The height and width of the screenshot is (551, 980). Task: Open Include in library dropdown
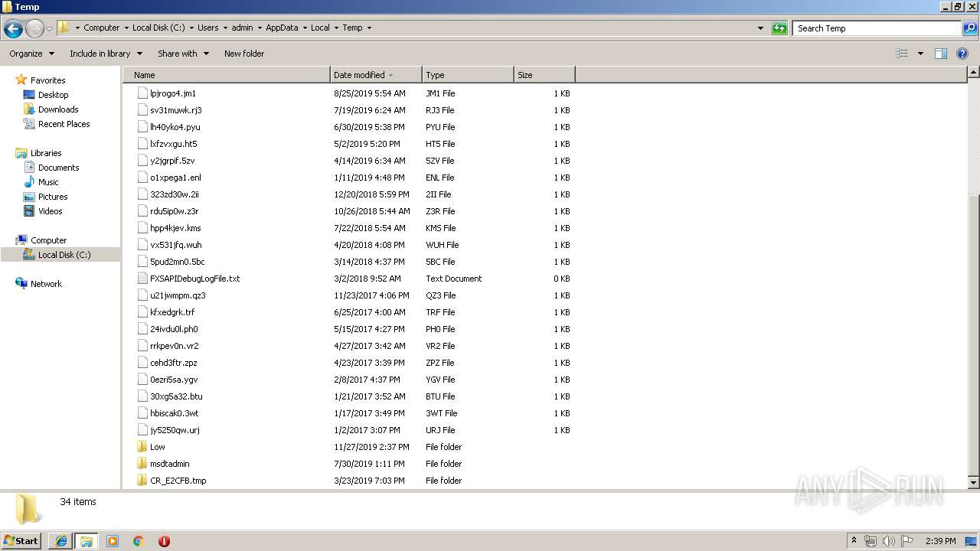pyautogui.click(x=106, y=54)
